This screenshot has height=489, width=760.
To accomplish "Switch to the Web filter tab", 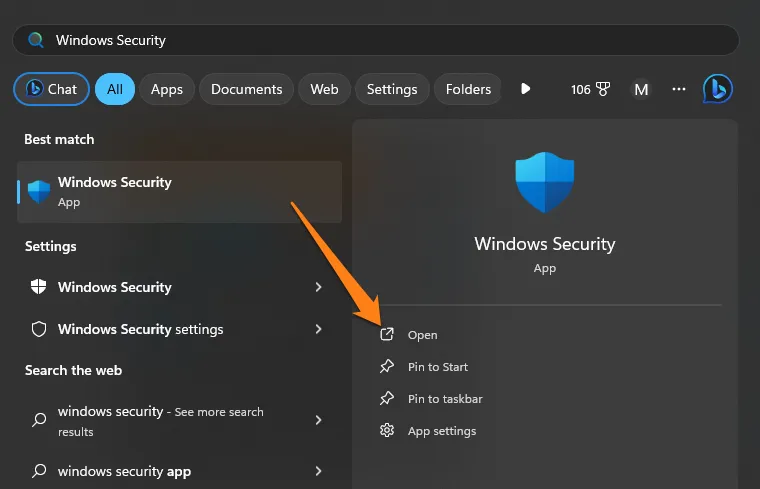I will click(x=324, y=89).
